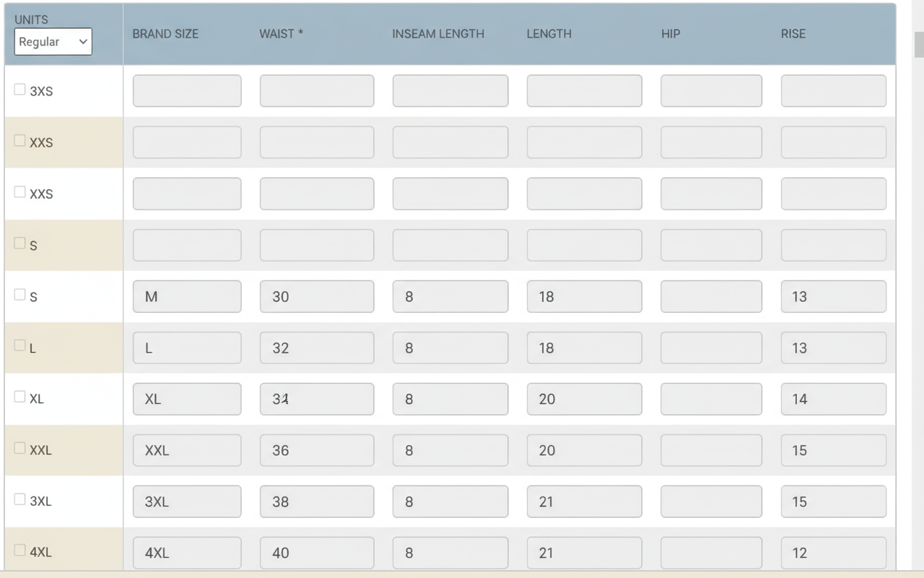Edit the brand size field containing M
Viewport: 924px width, 578px height.
tap(187, 296)
